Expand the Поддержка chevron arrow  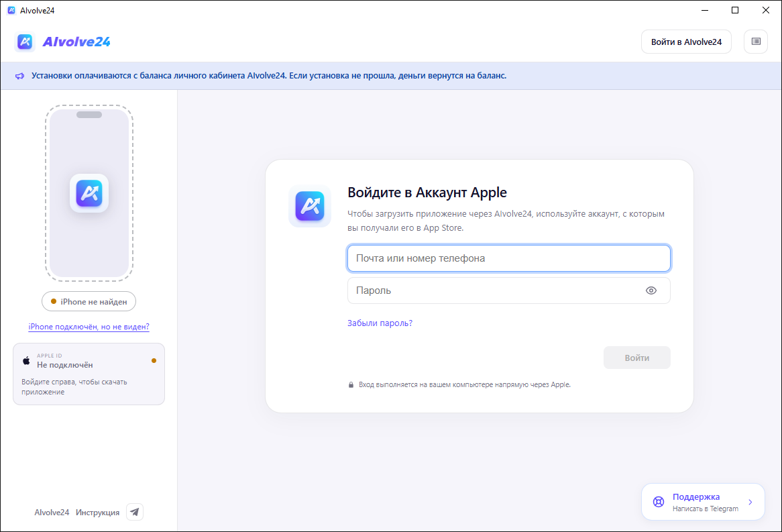750,502
